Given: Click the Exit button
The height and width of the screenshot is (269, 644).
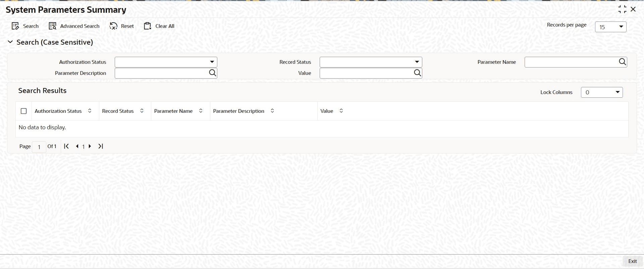Looking at the screenshot, I should 633,261.
